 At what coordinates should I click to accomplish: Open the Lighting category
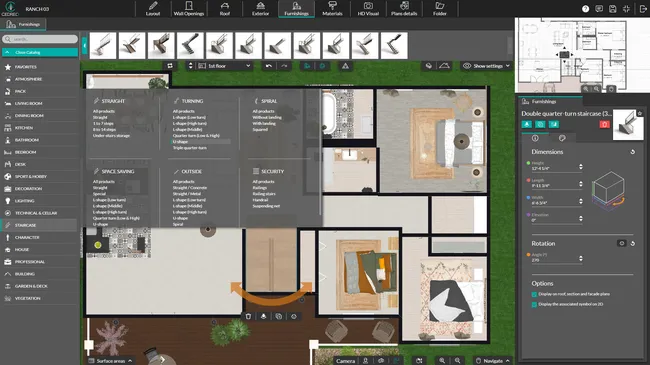pyautogui.click(x=24, y=201)
